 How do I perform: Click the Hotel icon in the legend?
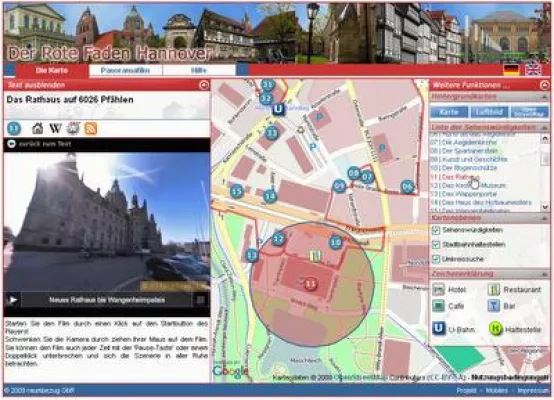pyautogui.click(x=438, y=290)
